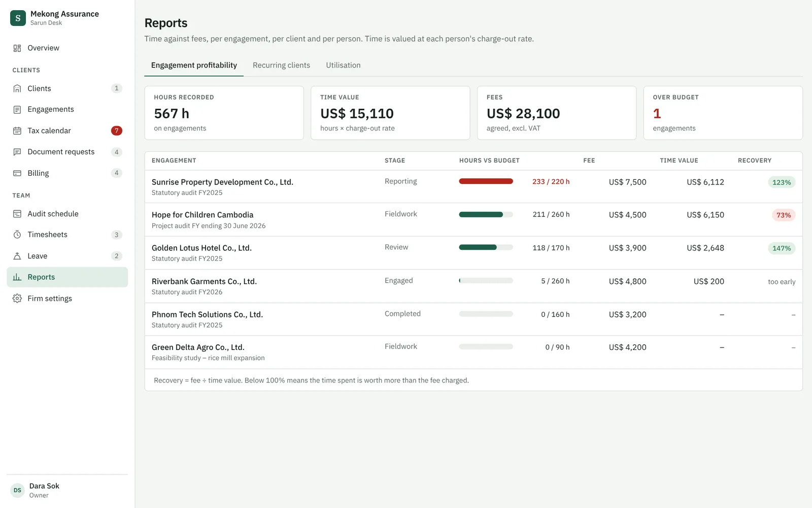Image resolution: width=812 pixels, height=508 pixels.
Task: Click the 233 / 220 h hours value
Action: [551, 182]
